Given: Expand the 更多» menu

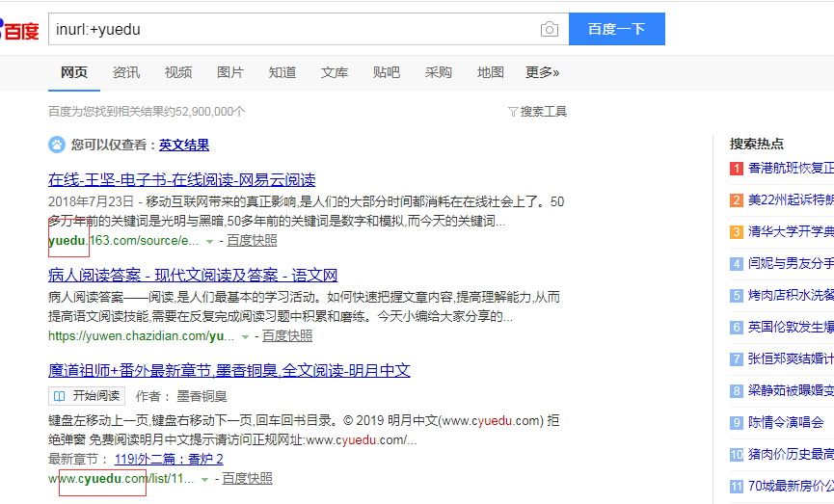Looking at the screenshot, I should (x=543, y=72).
